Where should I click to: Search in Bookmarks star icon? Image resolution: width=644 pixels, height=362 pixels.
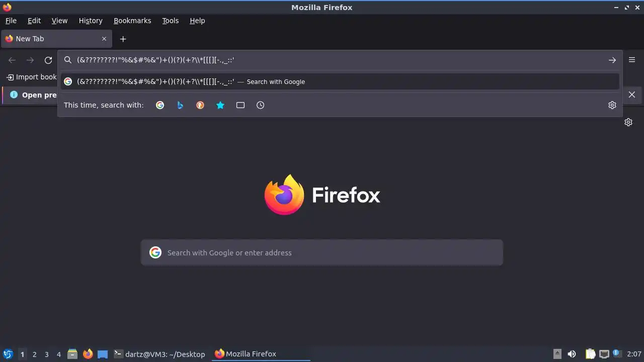tap(220, 105)
